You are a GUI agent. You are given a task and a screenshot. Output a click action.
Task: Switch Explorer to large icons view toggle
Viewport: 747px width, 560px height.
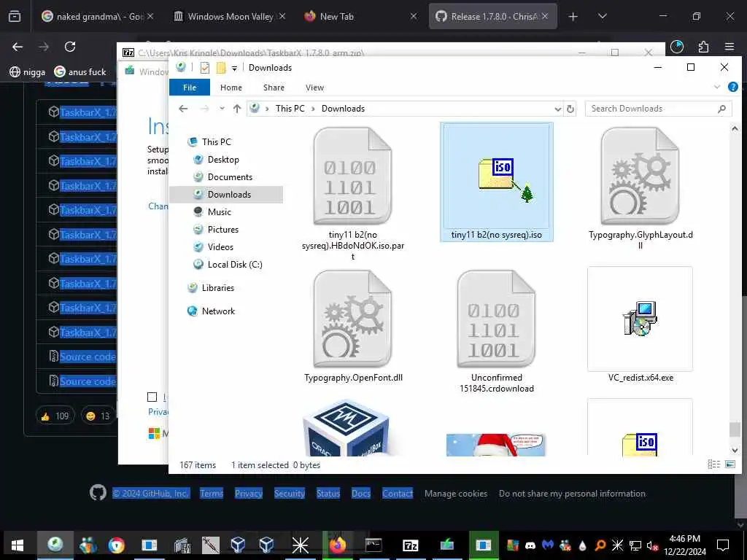(x=729, y=464)
